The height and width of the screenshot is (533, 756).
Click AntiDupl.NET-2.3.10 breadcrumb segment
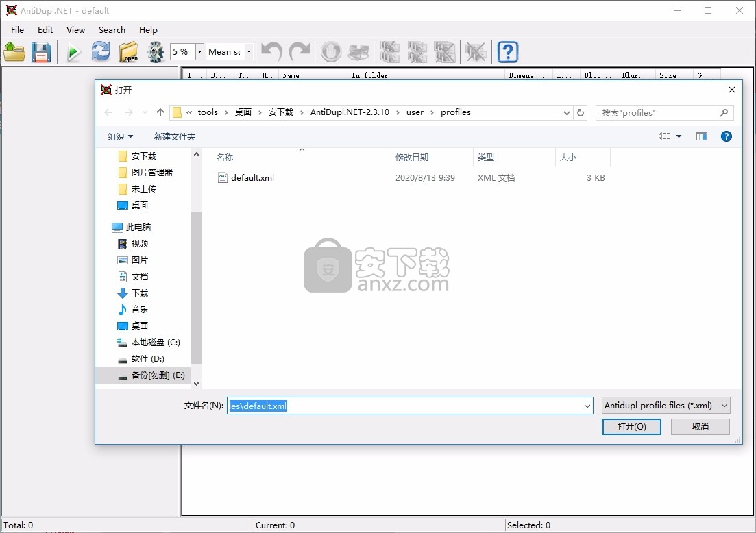tap(350, 112)
